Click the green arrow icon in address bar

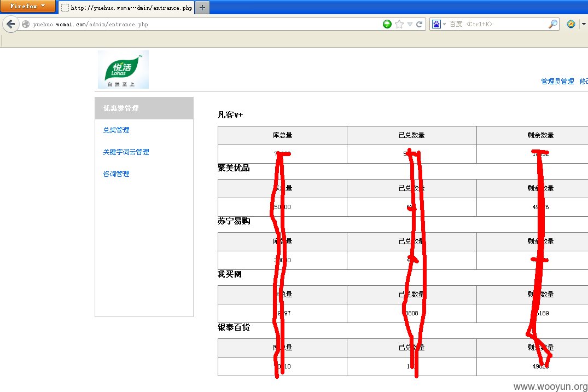pos(387,24)
